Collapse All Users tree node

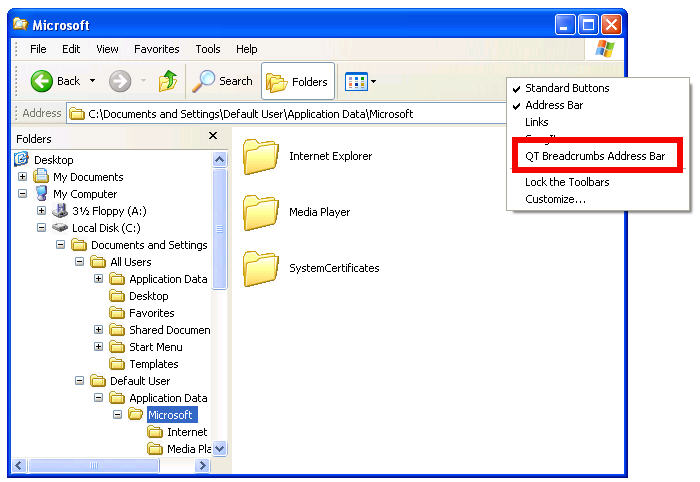click(x=79, y=262)
